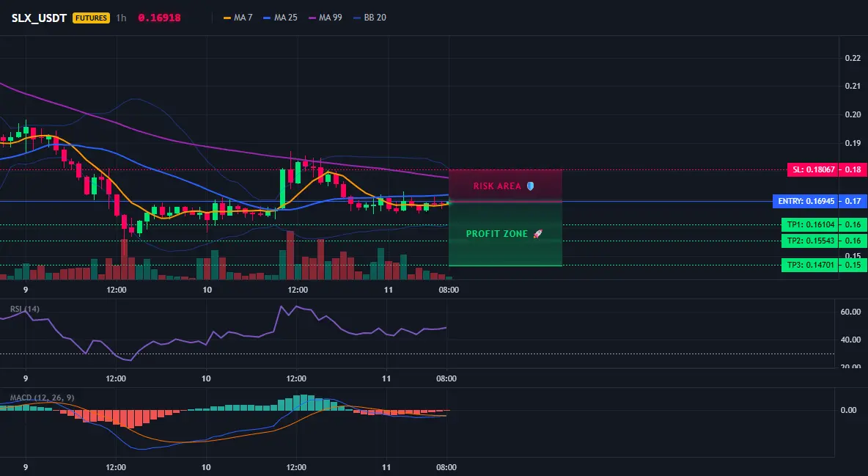Click the MACD (12, 26, 9) indicator label
Image resolution: width=868 pixels, height=476 pixels.
pyautogui.click(x=42, y=398)
